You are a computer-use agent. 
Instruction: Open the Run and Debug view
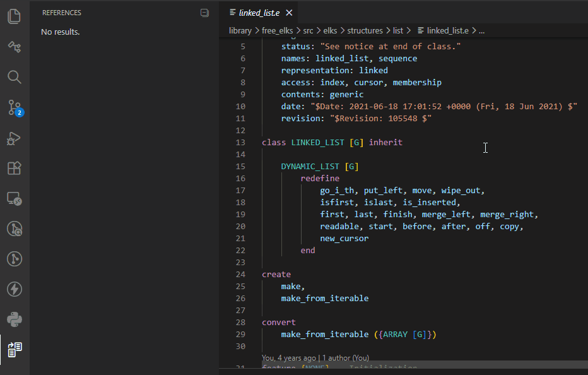click(x=15, y=138)
